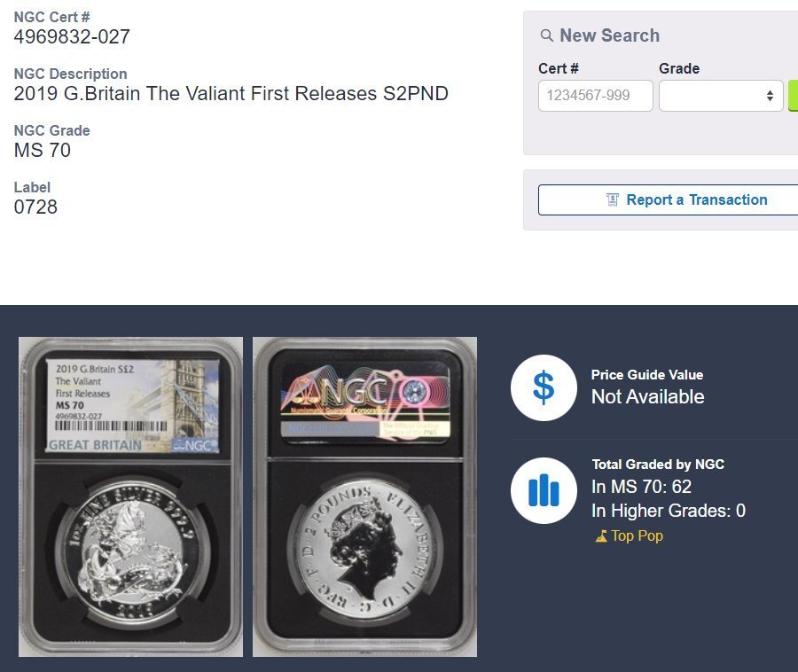Click the Label number 0728

pos(35,207)
